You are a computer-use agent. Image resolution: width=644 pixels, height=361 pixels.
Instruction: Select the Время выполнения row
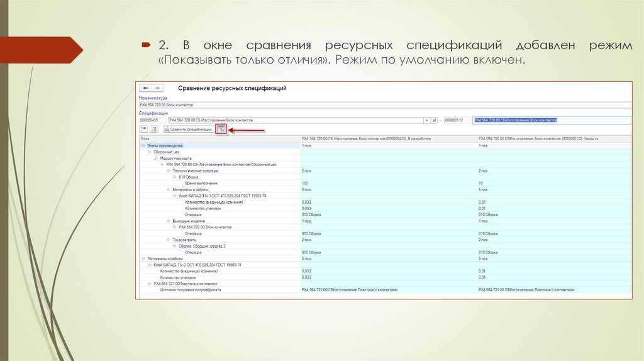200,183
